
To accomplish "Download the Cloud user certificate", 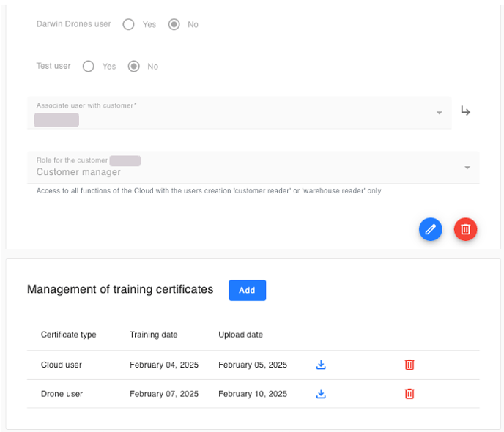I will click(x=321, y=365).
